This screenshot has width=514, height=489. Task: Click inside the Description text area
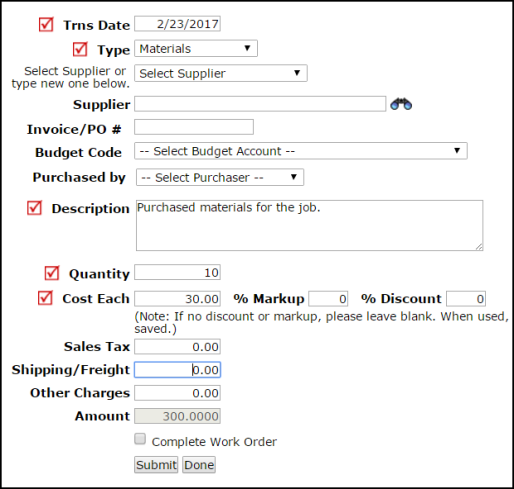coord(309,225)
